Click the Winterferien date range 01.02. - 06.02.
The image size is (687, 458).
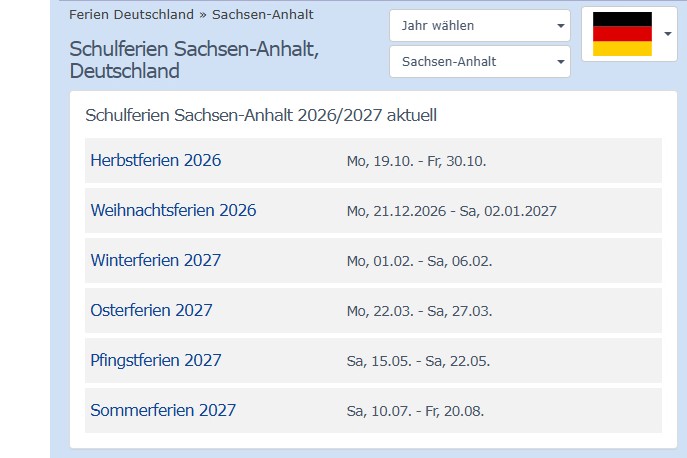coord(420,261)
